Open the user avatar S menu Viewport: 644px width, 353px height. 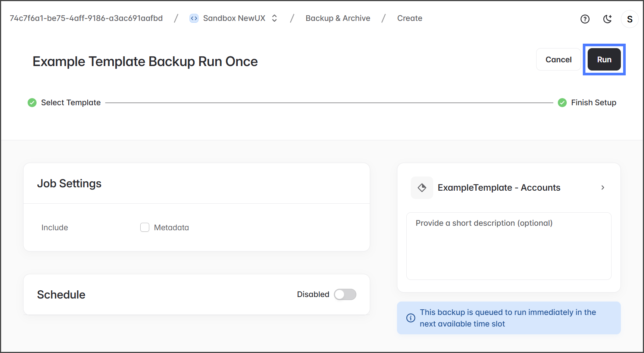coord(629,19)
